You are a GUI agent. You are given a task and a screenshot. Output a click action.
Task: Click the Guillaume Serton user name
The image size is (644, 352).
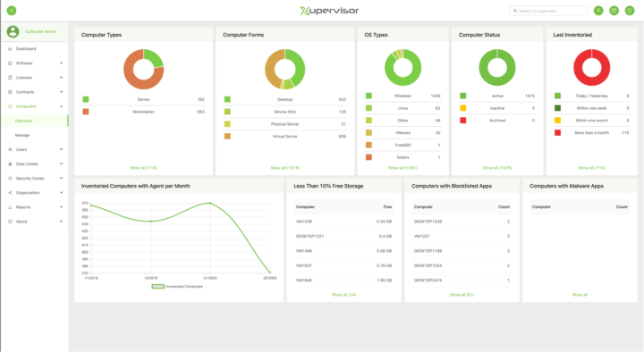pyautogui.click(x=40, y=31)
